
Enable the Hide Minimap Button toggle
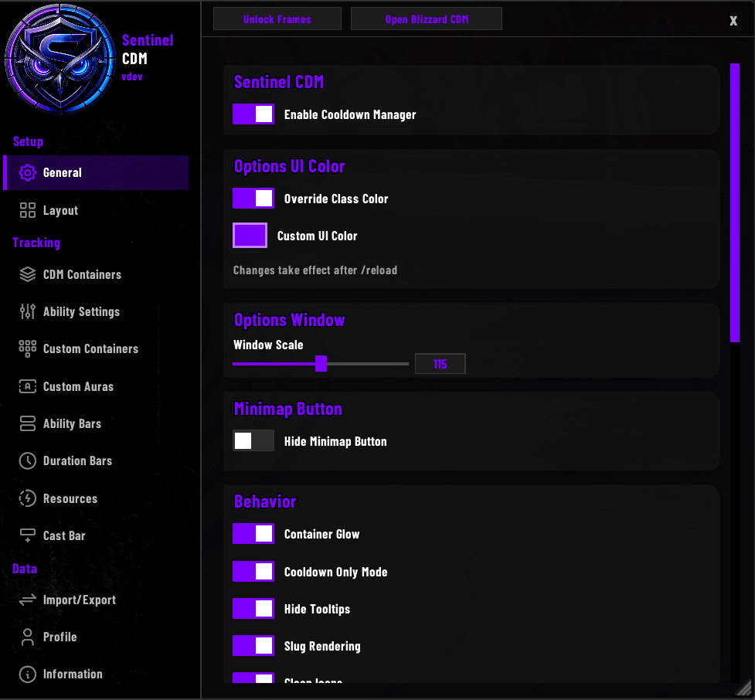pyautogui.click(x=253, y=440)
